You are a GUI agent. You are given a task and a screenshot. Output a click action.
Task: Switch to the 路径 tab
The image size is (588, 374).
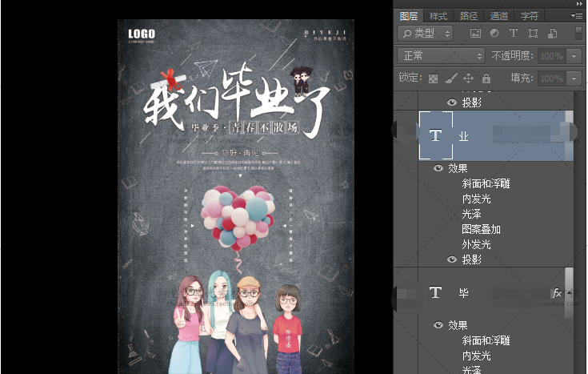[x=469, y=15]
